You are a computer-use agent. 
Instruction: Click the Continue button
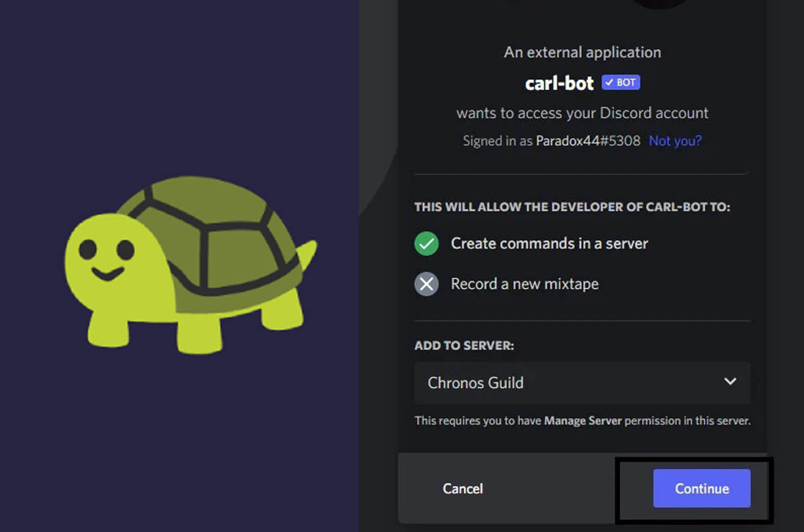[702, 488]
